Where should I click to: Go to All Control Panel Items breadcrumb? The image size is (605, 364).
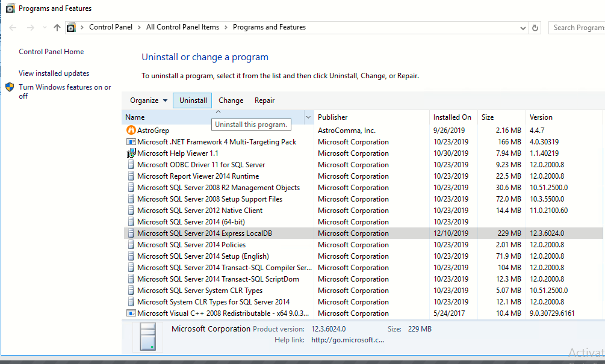pyautogui.click(x=182, y=27)
